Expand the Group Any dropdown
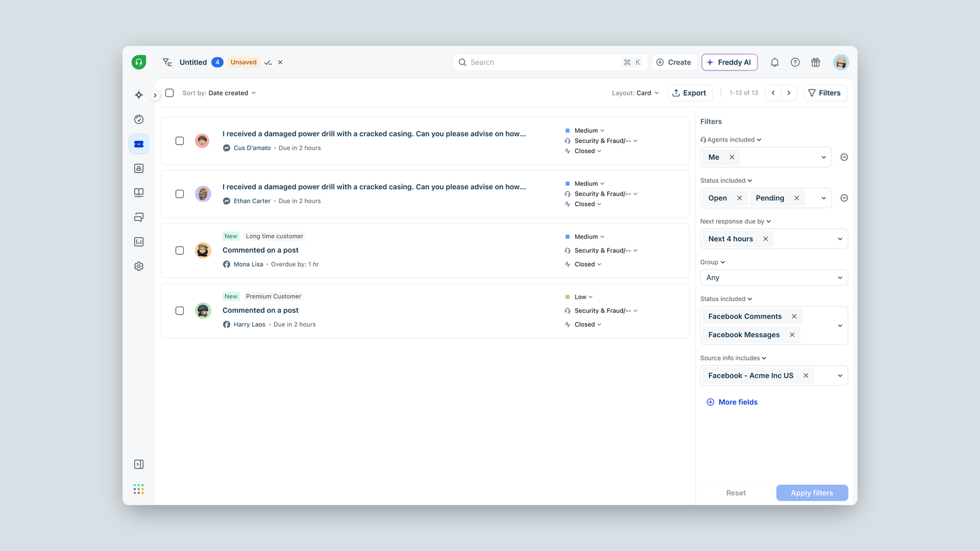980x551 pixels. pyautogui.click(x=774, y=278)
